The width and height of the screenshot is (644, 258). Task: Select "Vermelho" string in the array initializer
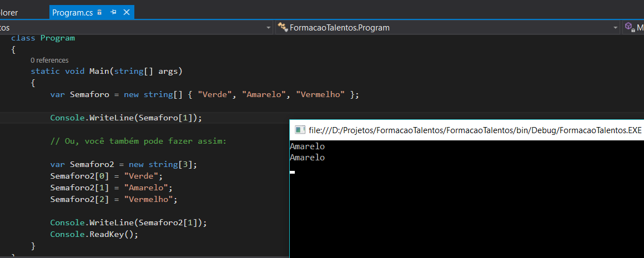coord(320,95)
